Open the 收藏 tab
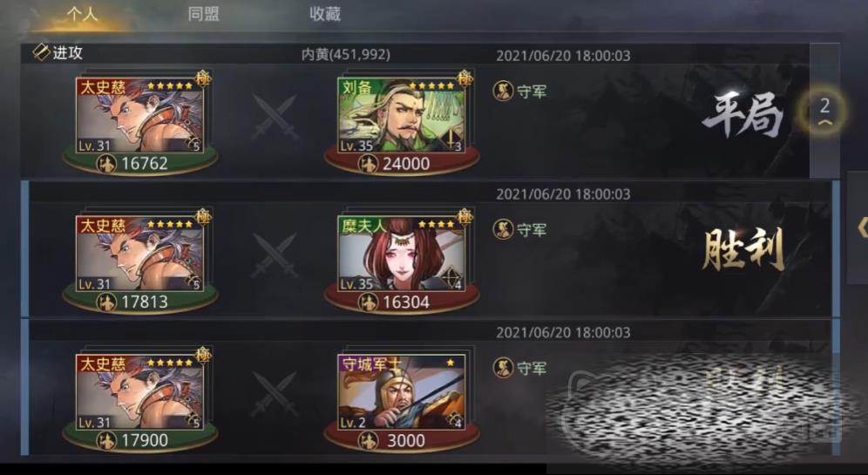The image size is (868, 475). (325, 14)
